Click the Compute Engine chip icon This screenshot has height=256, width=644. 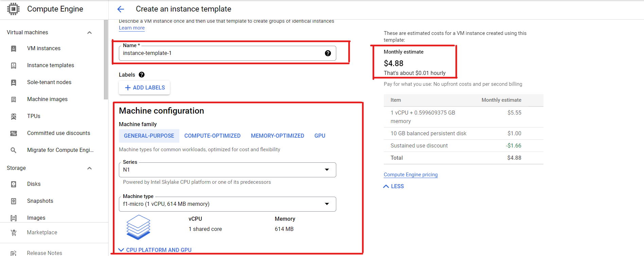point(13,9)
